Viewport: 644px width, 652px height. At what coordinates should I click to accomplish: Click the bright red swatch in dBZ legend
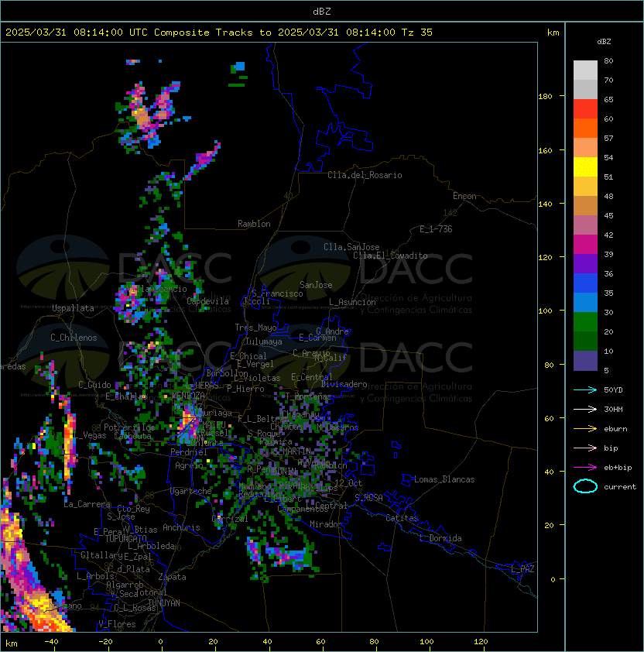[585, 109]
